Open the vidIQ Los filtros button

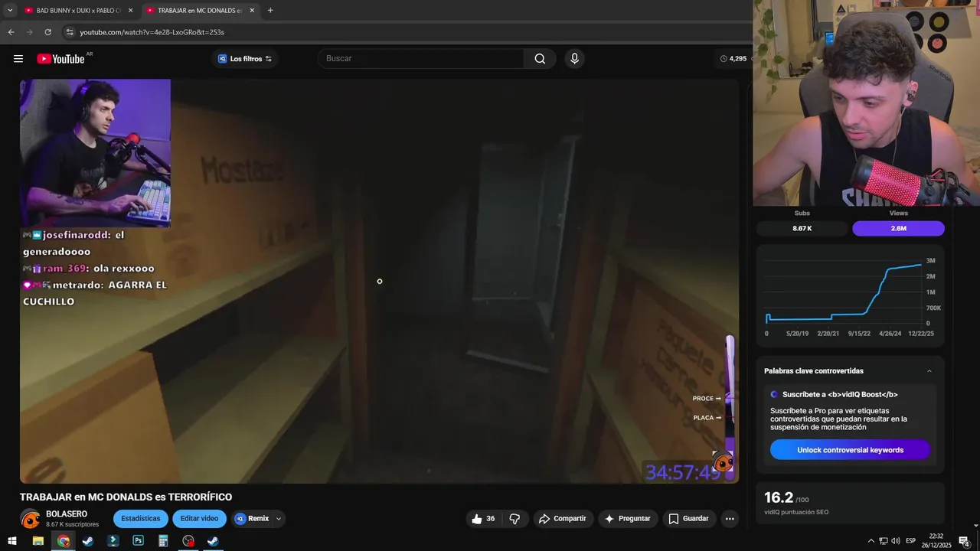pos(245,59)
